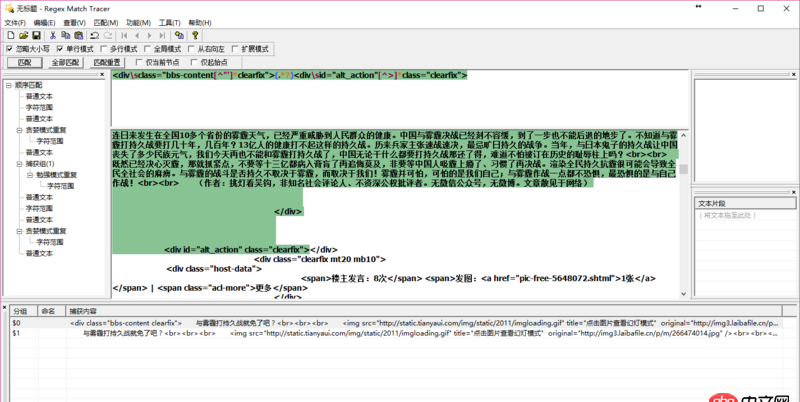Enable 多行模式 checkbox
Screen dimensions: 800x402
pyautogui.click(x=104, y=49)
